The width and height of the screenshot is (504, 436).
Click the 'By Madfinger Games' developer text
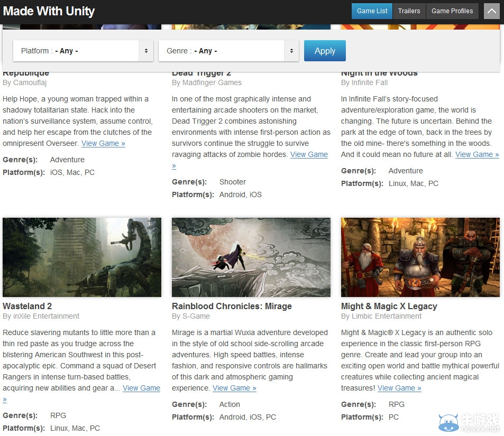pyautogui.click(x=207, y=82)
